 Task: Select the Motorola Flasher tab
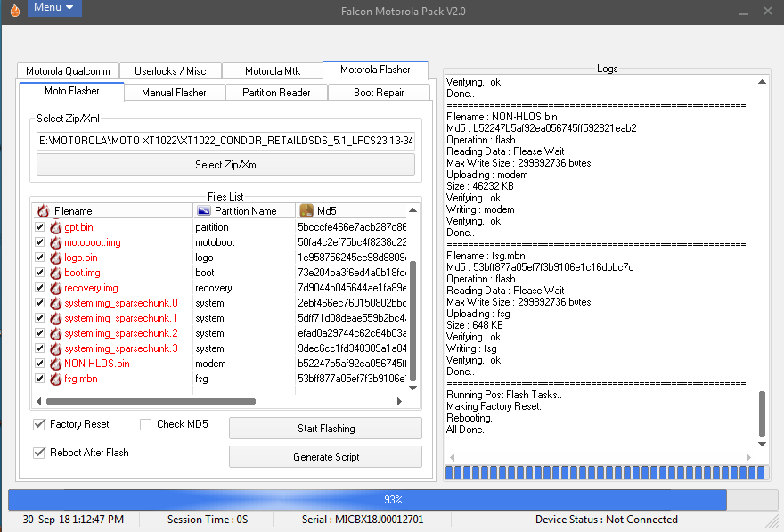point(375,70)
